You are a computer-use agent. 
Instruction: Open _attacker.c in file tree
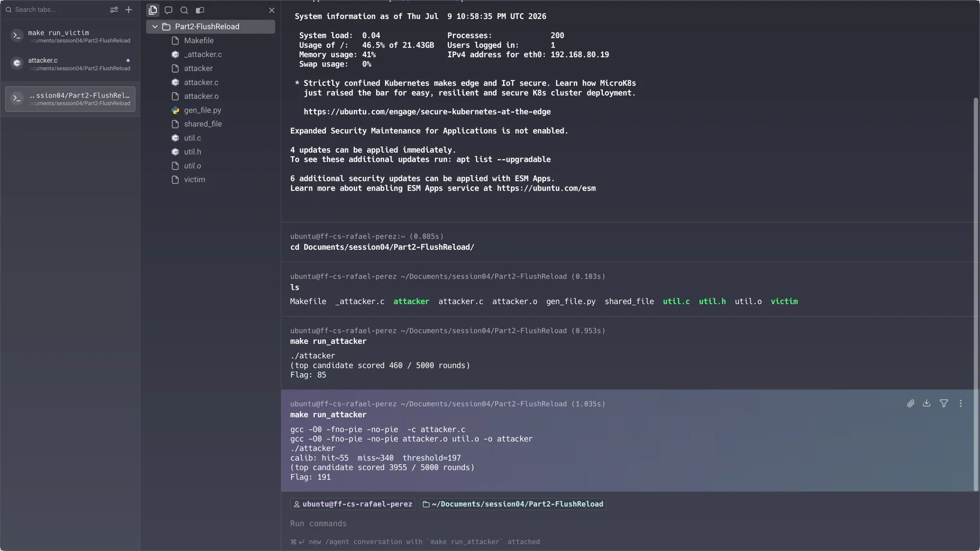coord(203,54)
